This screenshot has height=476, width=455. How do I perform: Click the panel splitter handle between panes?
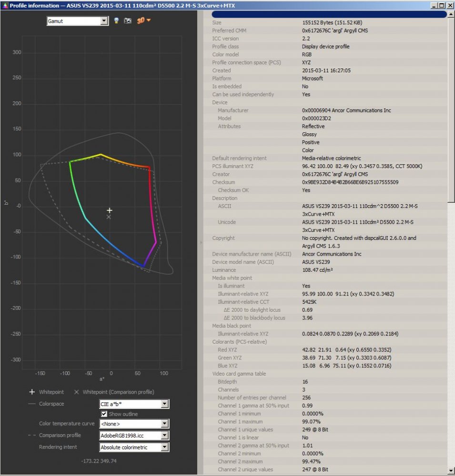(201, 243)
